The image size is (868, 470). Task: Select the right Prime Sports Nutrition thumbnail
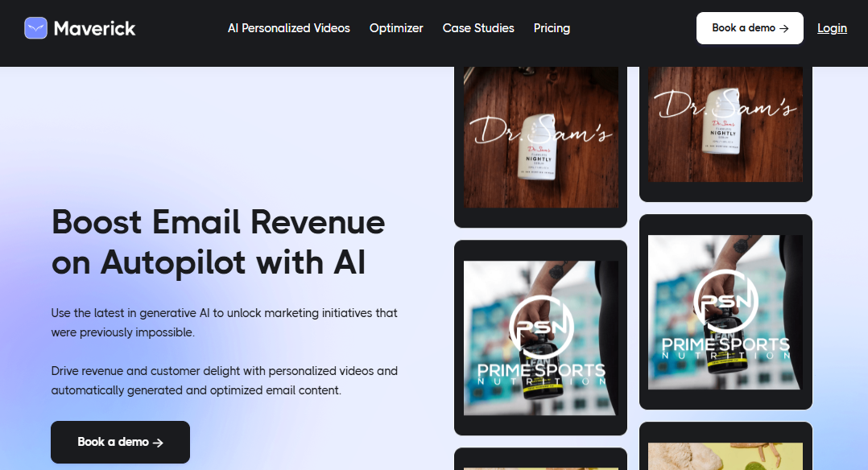pos(725,312)
